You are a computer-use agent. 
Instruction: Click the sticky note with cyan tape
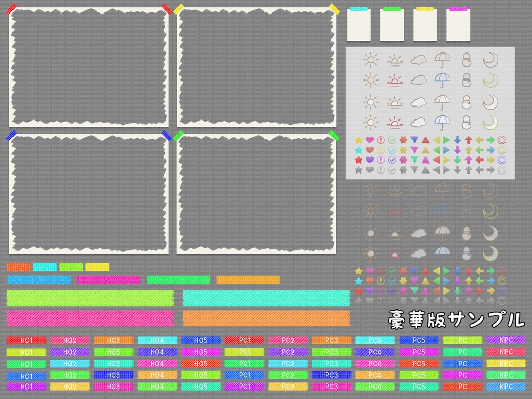tap(358, 24)
